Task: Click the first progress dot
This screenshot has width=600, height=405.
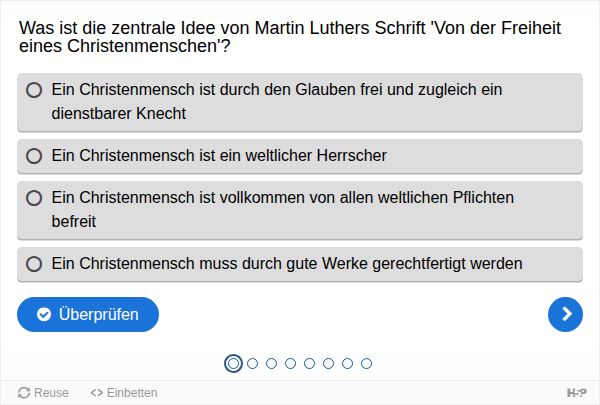Action: tap(233, 363)
